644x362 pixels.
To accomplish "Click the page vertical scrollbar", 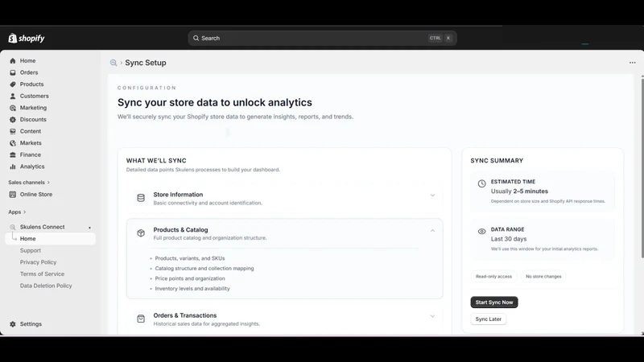I will pos(642,168).
